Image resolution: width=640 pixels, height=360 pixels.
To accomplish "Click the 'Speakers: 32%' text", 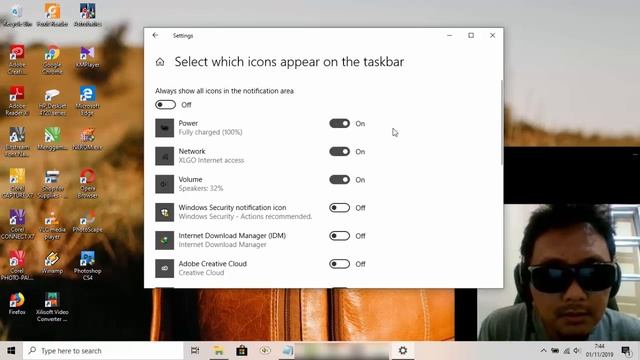I will pyautogui.click(x=201, y=189).
